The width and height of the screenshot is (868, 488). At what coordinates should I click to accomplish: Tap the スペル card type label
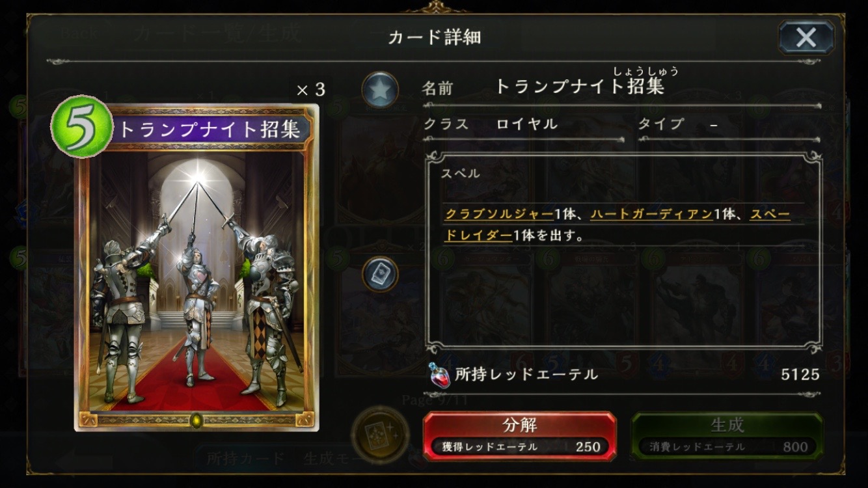point(460,174)
